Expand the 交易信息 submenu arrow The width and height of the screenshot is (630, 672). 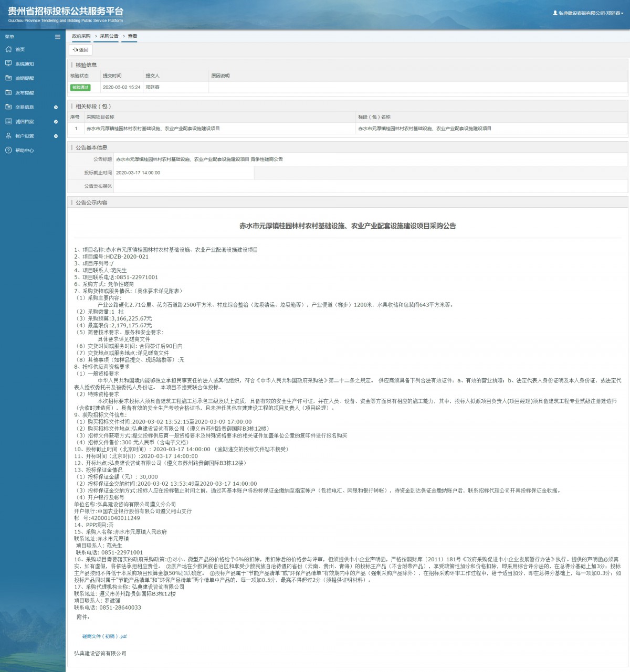[56, 107]
